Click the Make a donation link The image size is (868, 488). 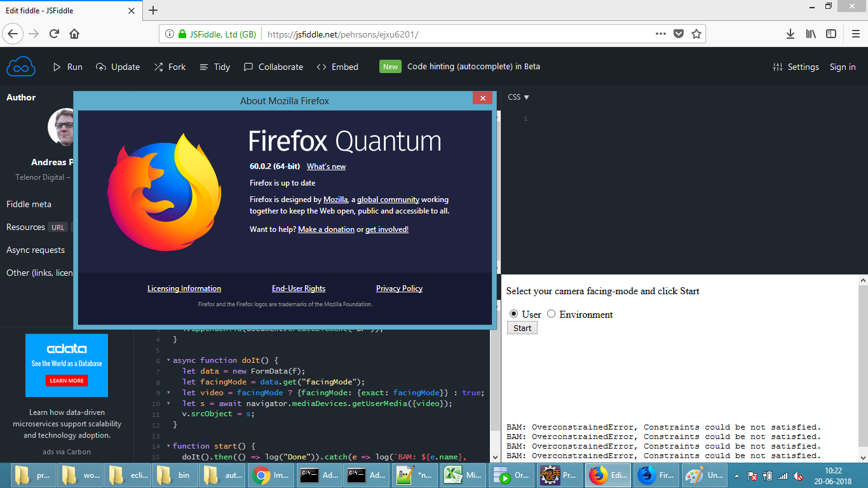click(326, 229)
